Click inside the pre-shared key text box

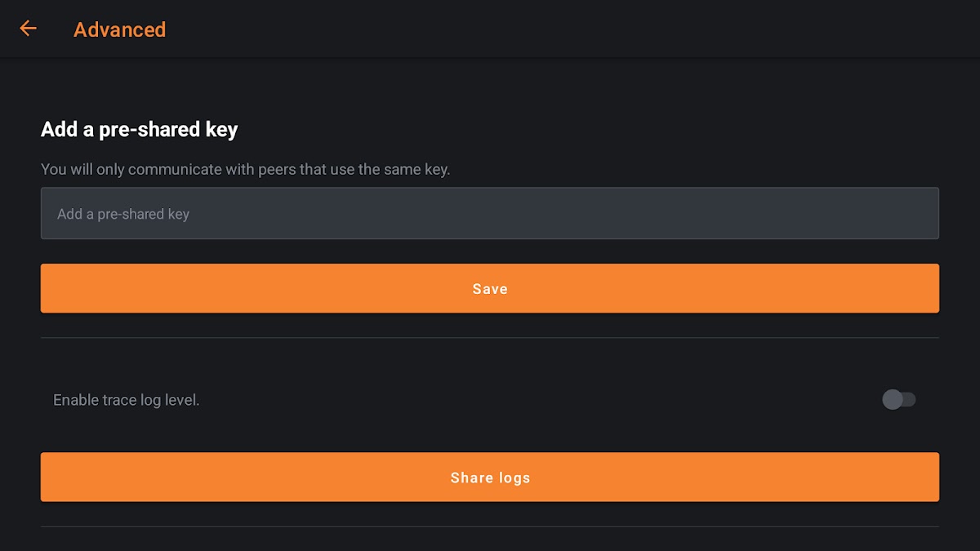(490, 214)
